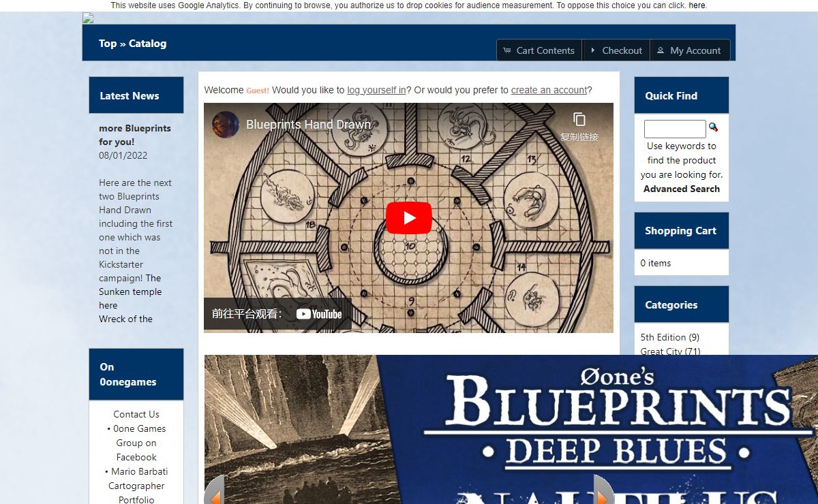
Task: Open the 5th Edition (9) category
Action: pos(670,337)
